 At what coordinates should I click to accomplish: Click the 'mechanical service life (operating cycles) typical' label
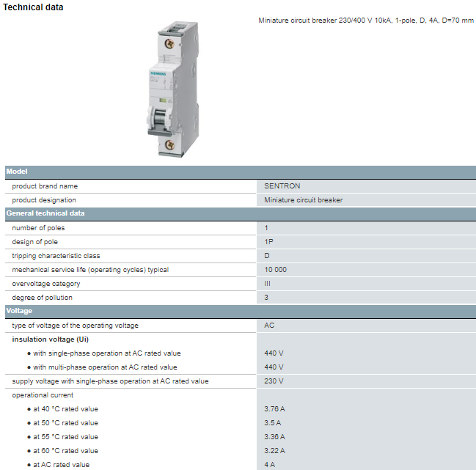coord(90,270)
